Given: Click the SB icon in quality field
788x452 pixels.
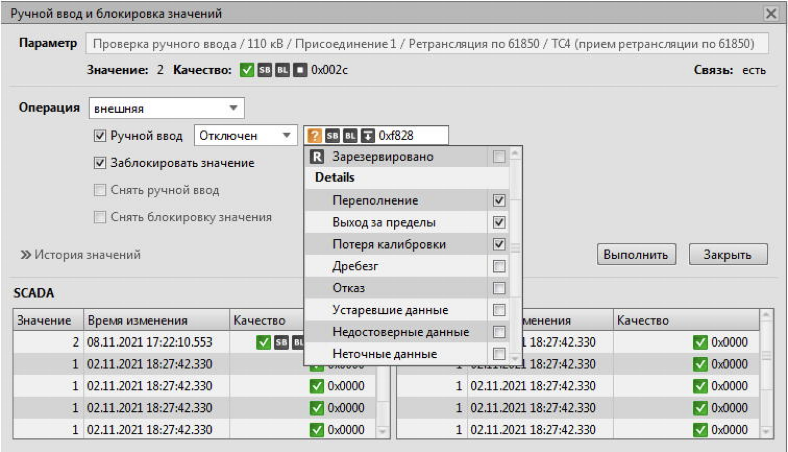Looking at the screenshot, I should [x=332, y=136].
